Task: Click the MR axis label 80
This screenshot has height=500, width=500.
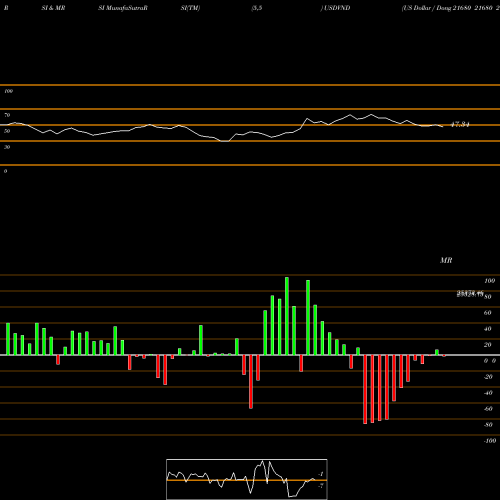Action: 488,297
